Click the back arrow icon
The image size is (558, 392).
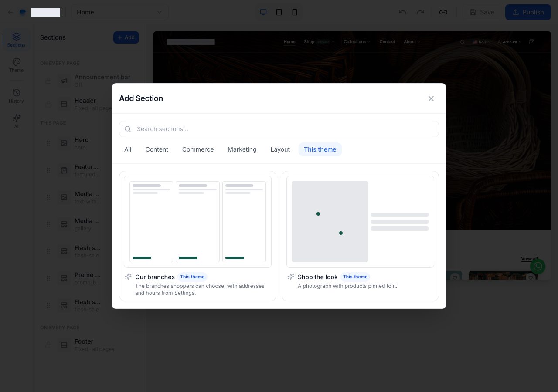10,12
